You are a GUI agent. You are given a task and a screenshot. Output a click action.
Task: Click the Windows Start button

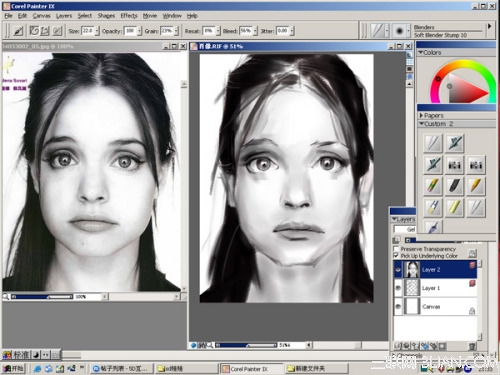tap(14, 368)
